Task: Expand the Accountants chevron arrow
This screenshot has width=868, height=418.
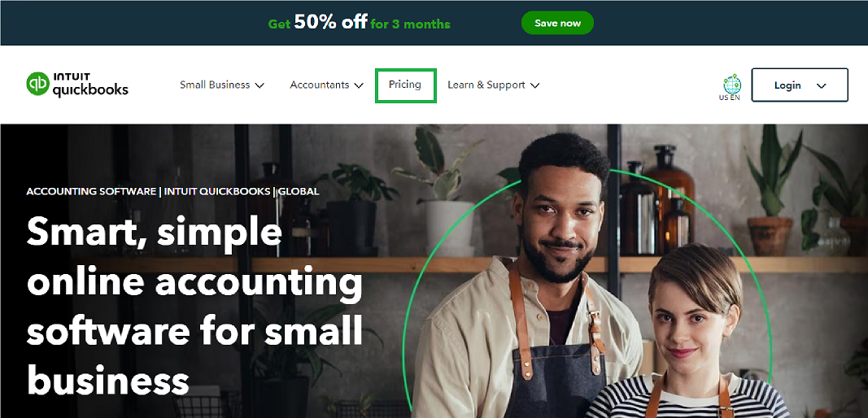Action: click(x=358, y=85)
